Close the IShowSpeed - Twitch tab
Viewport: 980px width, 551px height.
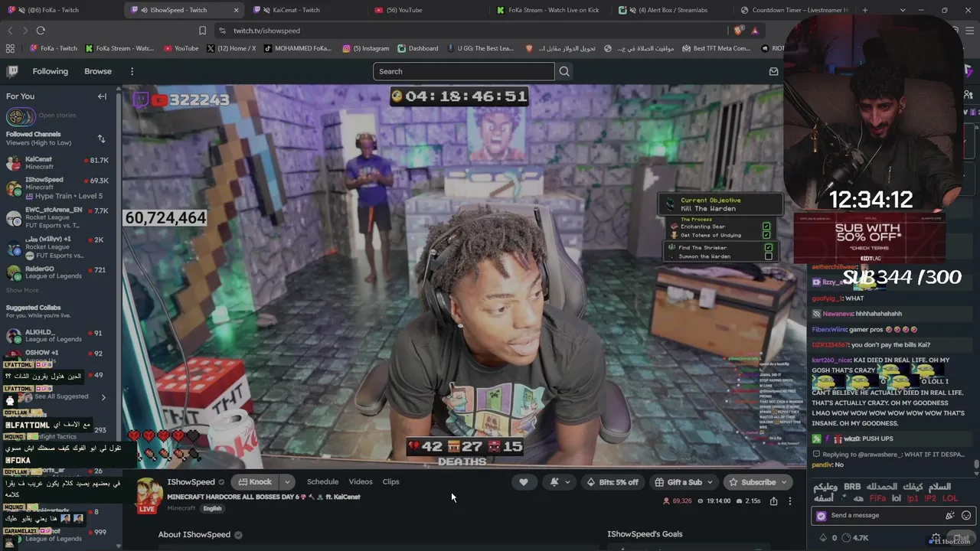(236, 10)
